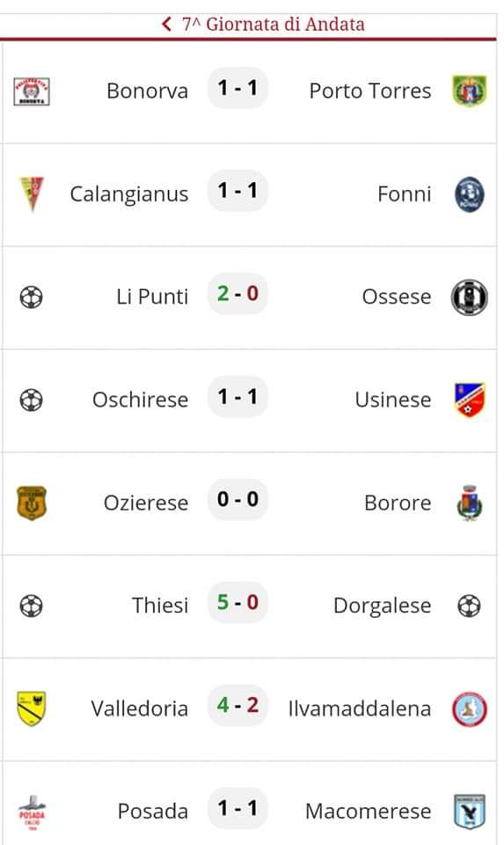Screen dimensions: 504x845
Task: Select the Oschirese team name
Action: pyautogui.click(x=140, y=400)
